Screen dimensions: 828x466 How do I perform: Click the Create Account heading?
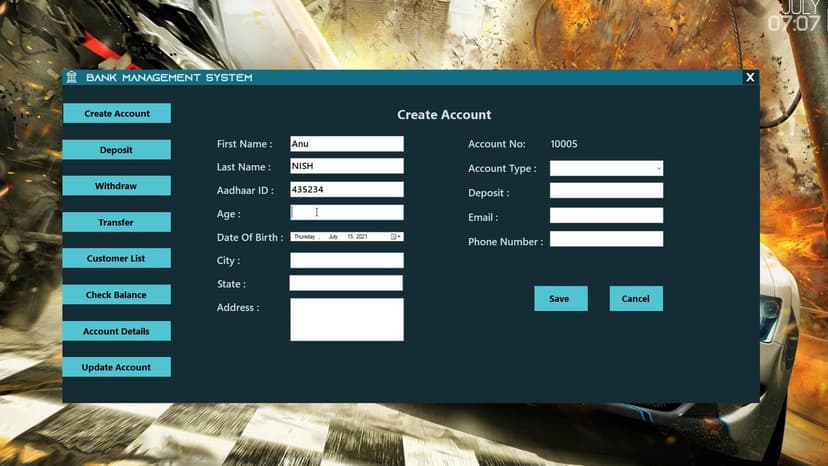pyautogui.click(x=444, y=115)
